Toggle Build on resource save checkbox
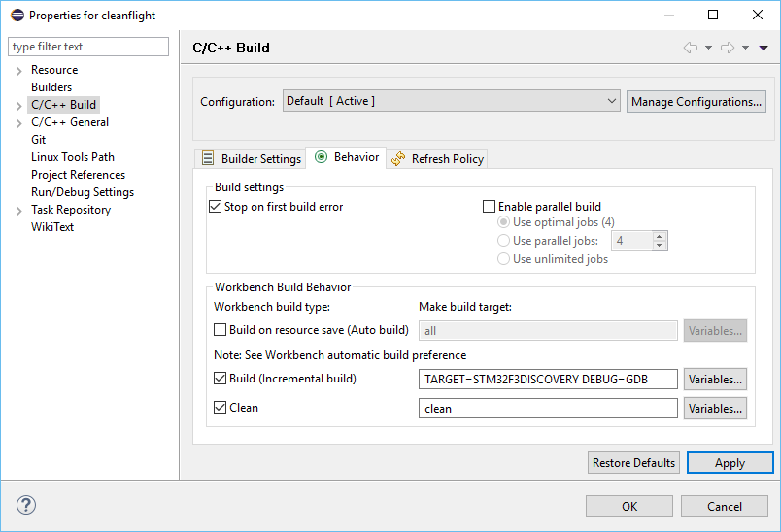The image size is (781, 532). (x=221, y=330)
